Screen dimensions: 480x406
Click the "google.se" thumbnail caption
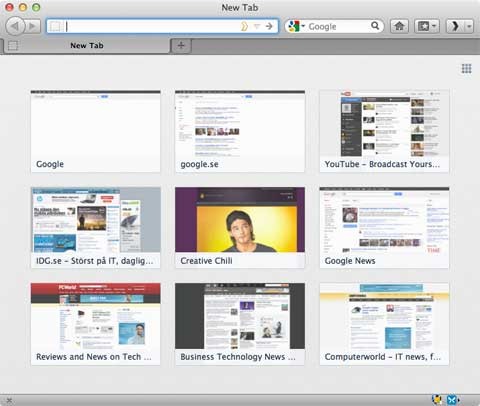[199, 164]
